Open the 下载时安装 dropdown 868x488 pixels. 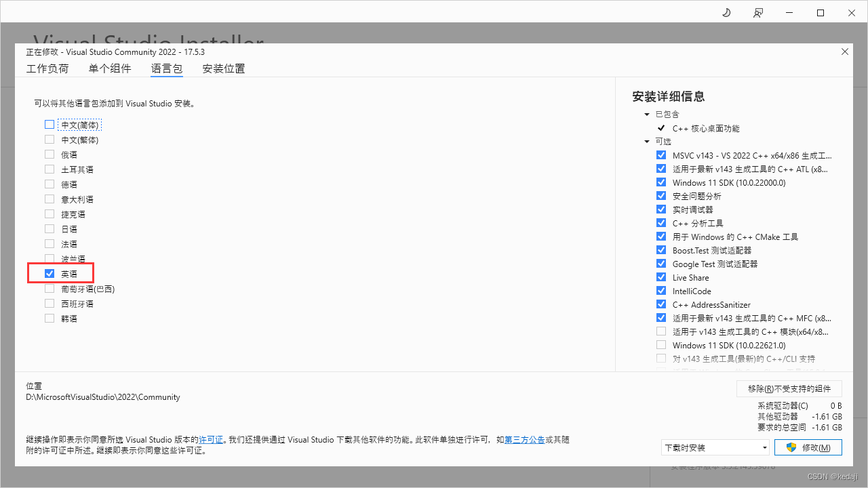tap(715, 447)
